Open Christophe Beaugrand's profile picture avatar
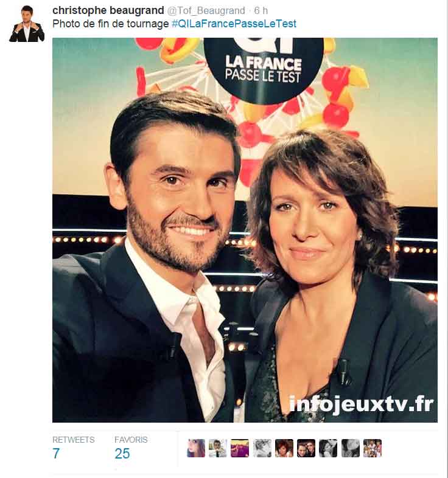The image size is (448, 478). coord(27,24)
